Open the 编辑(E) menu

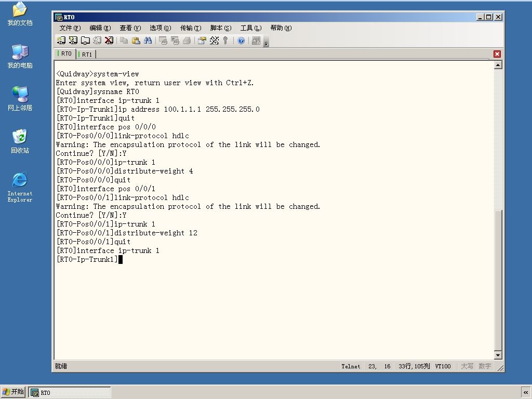point(100,28)
